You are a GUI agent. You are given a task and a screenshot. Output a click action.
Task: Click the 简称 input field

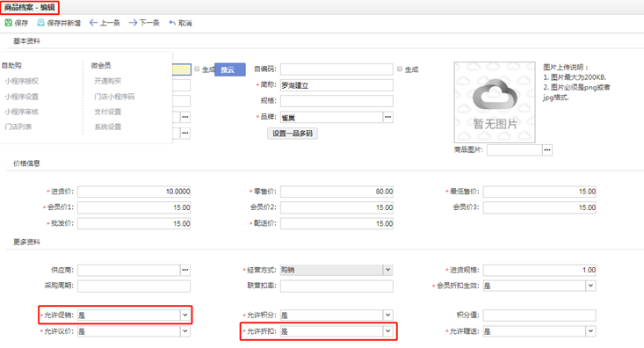coord(336,85)
